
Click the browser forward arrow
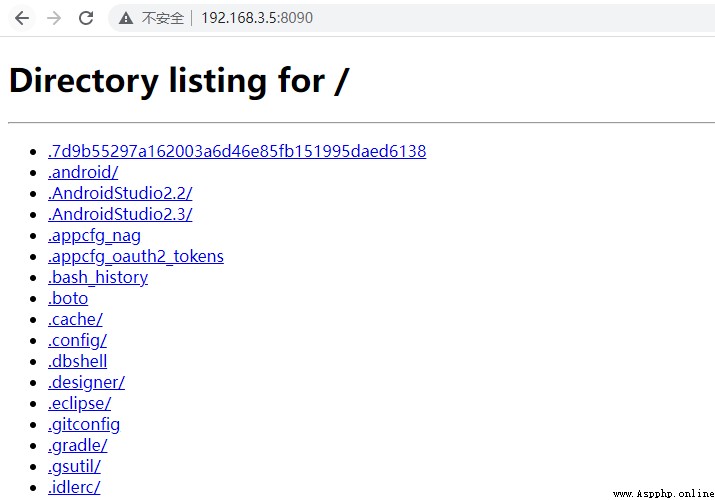(x=54, y=18)
